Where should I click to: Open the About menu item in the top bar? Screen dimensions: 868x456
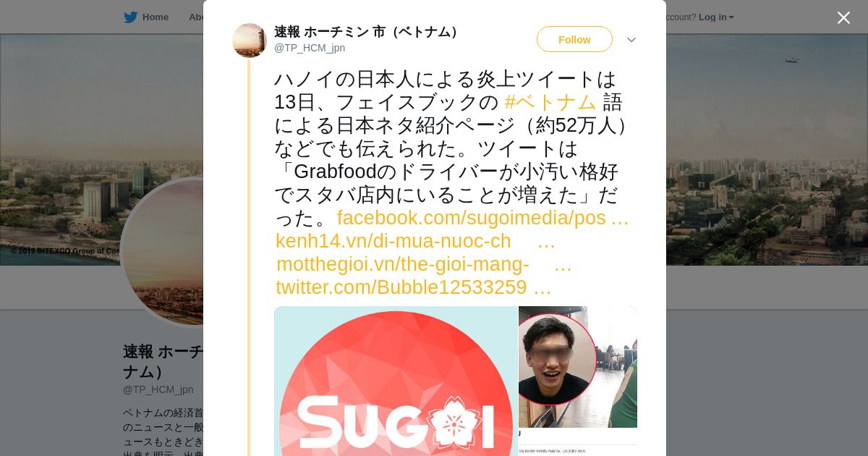point(196,17)
